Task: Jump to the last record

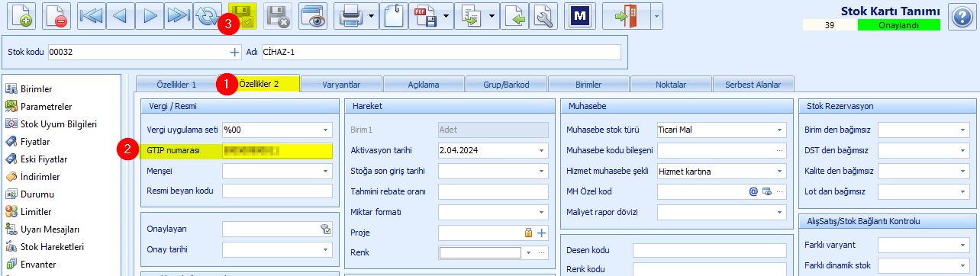Action: pyautogui.click(x=178, y=16)
